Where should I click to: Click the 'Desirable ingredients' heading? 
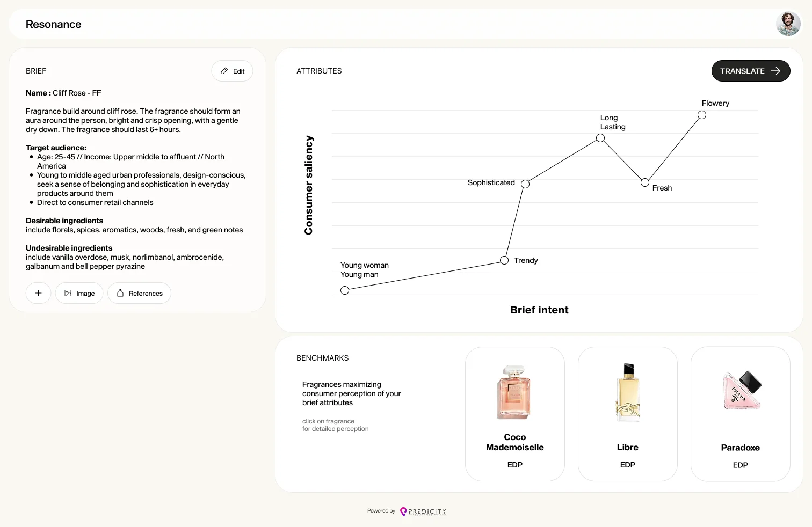click(x=64, y=221)
